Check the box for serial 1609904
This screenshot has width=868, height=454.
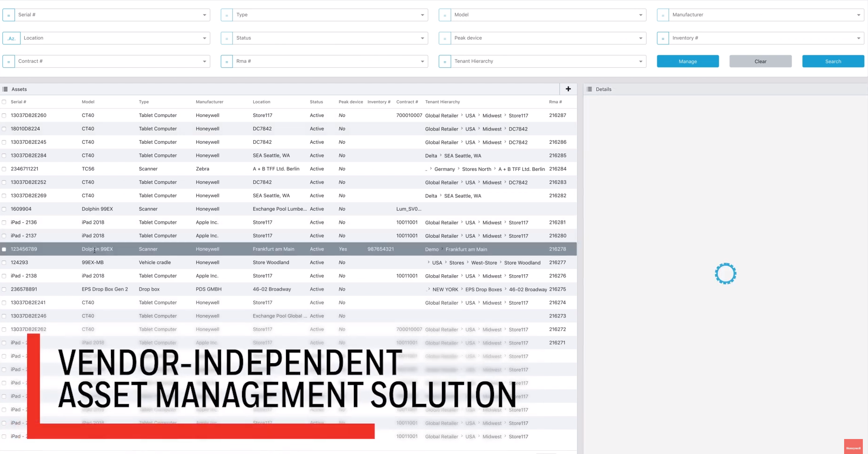[x=4, y=209]
